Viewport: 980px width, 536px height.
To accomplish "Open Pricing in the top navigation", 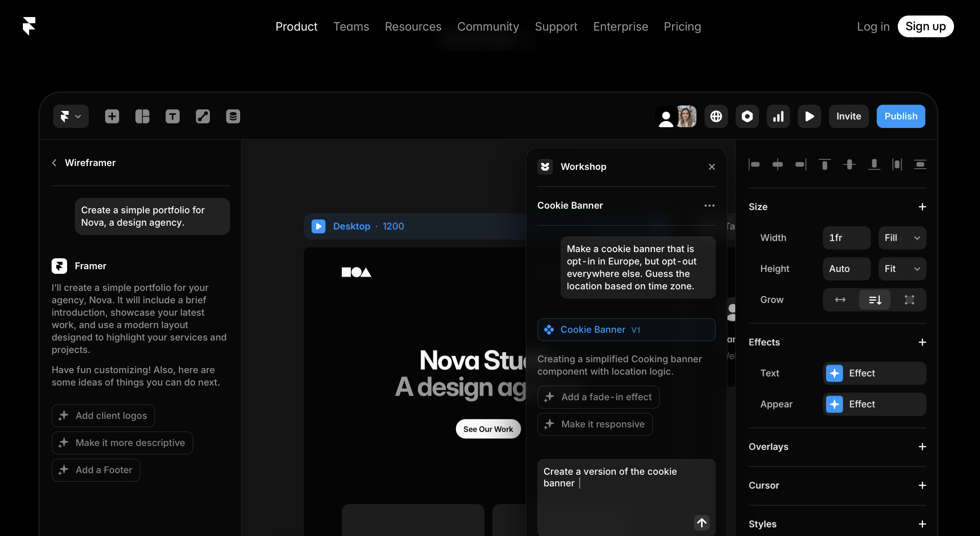I will tap(682, 26).
